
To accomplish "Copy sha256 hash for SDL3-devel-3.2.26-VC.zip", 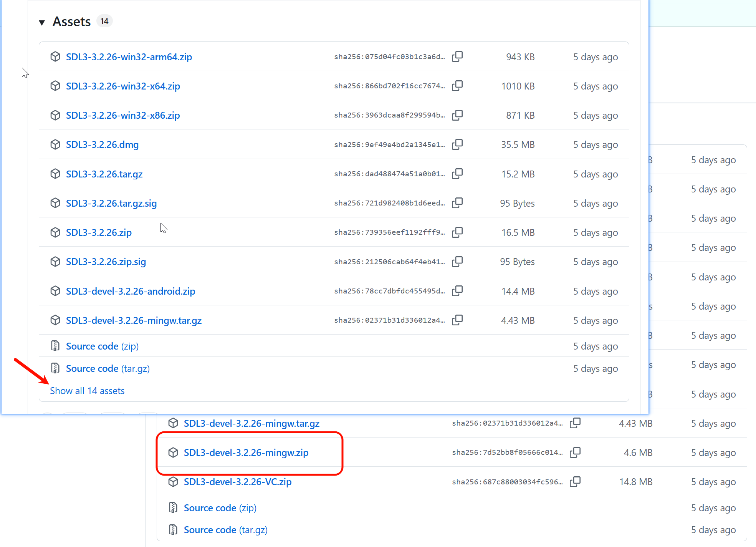I will (x=575, y=482).
